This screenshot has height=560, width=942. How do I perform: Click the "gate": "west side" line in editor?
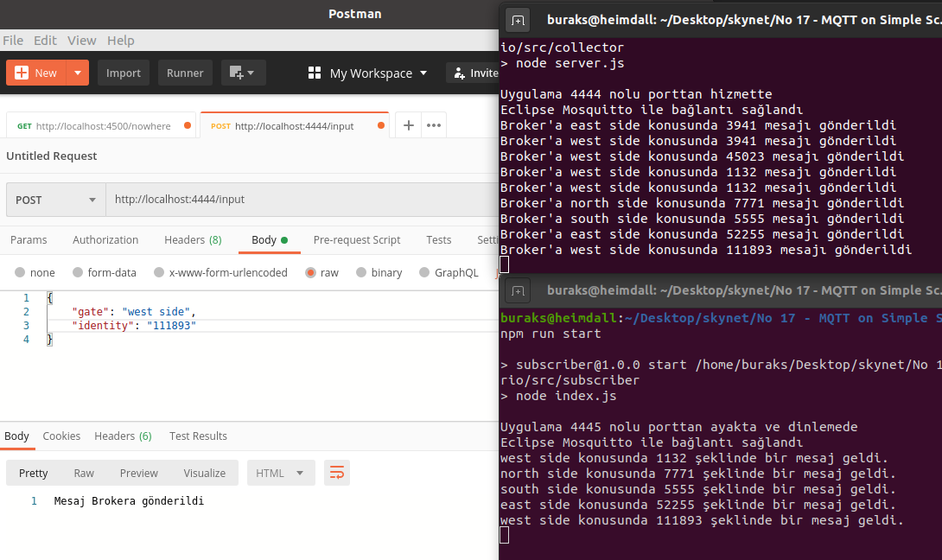[134, 312]
